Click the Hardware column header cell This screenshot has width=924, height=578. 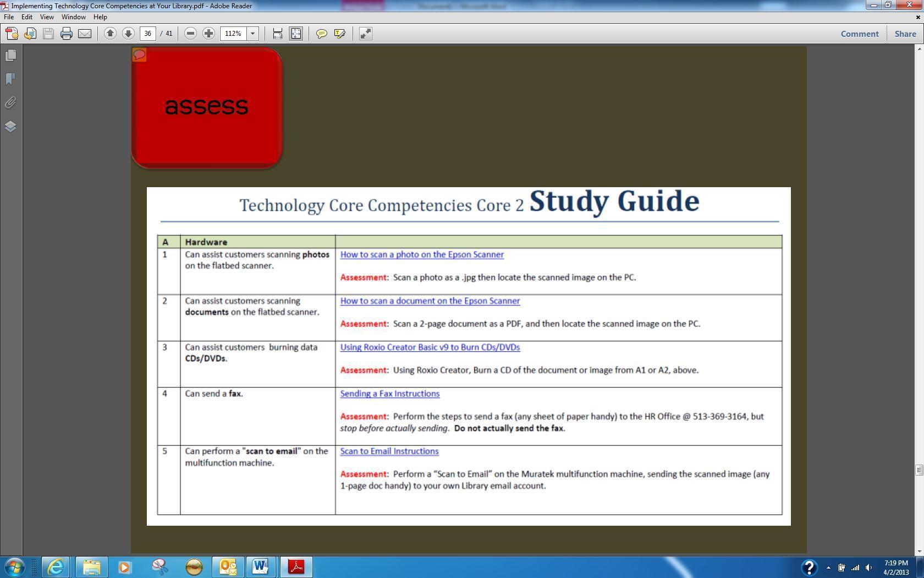[x=257, y=242]
